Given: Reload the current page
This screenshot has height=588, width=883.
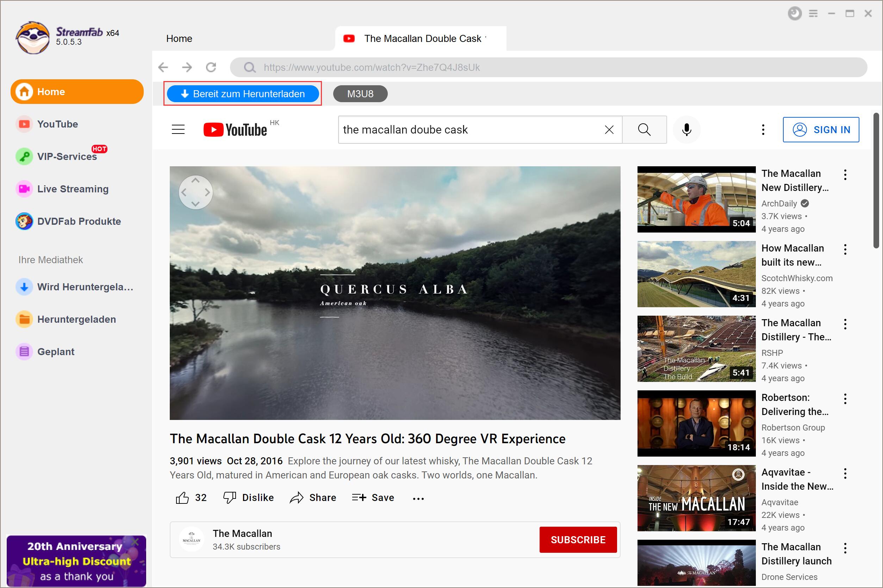Looking at the screenshot, I should coord(211,68).
